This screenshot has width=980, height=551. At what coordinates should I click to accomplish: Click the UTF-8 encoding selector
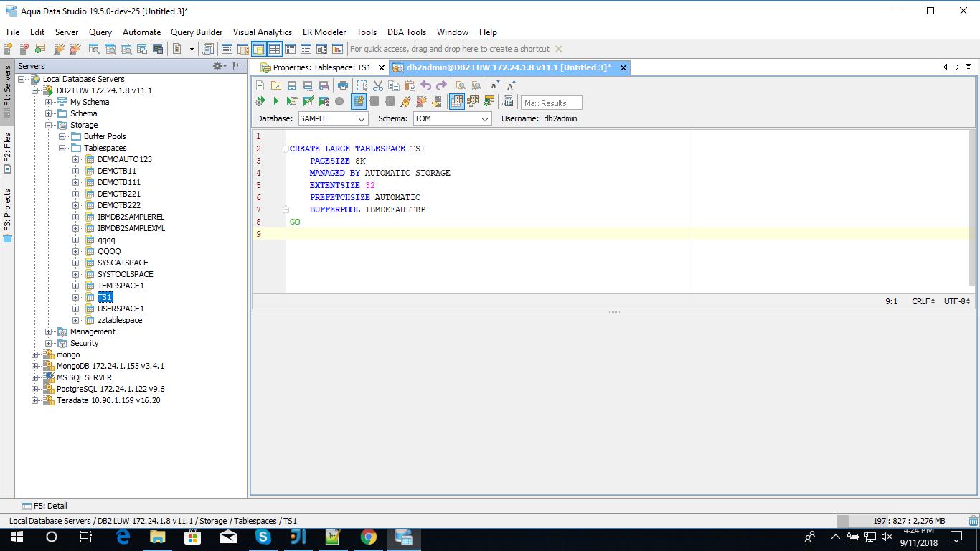958,301
